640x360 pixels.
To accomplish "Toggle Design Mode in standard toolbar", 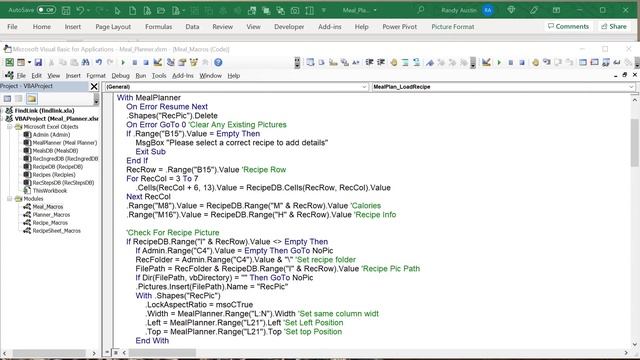I will click(x=158, y=62).
